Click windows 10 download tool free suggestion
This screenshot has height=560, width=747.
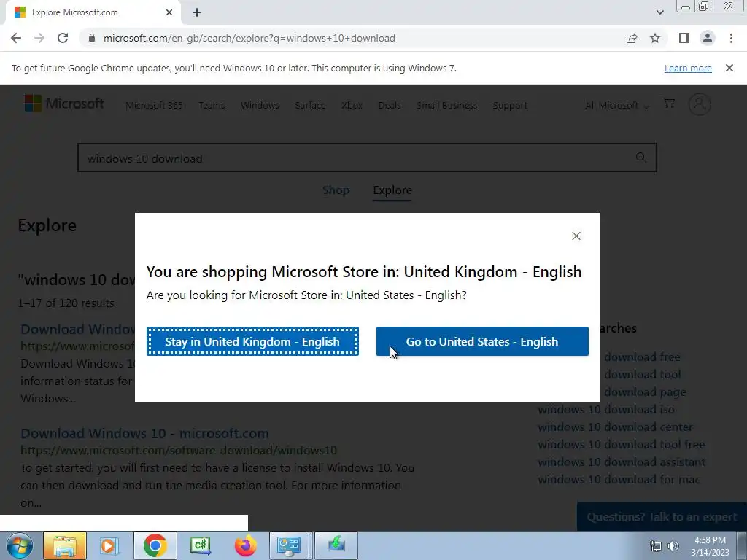(x=622, y=444)
